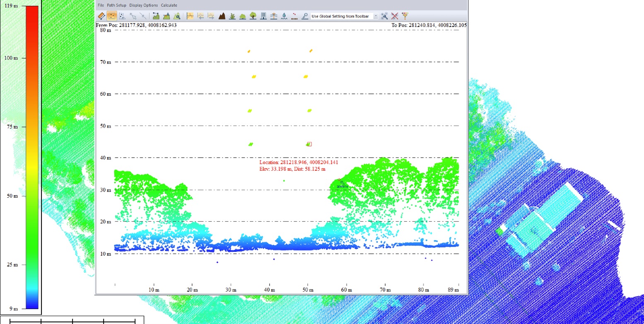This screenshot has width=644, height=324.
Task: Click the noise points classification icon
Action: pyautogui.click(x=294, y=16)
